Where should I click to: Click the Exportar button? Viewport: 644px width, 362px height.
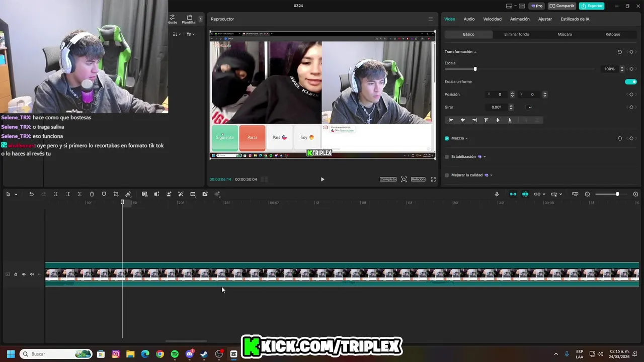point(592,6)
